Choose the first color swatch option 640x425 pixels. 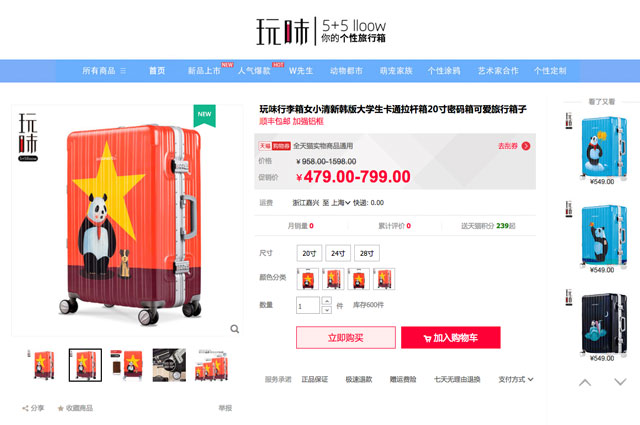308,279
